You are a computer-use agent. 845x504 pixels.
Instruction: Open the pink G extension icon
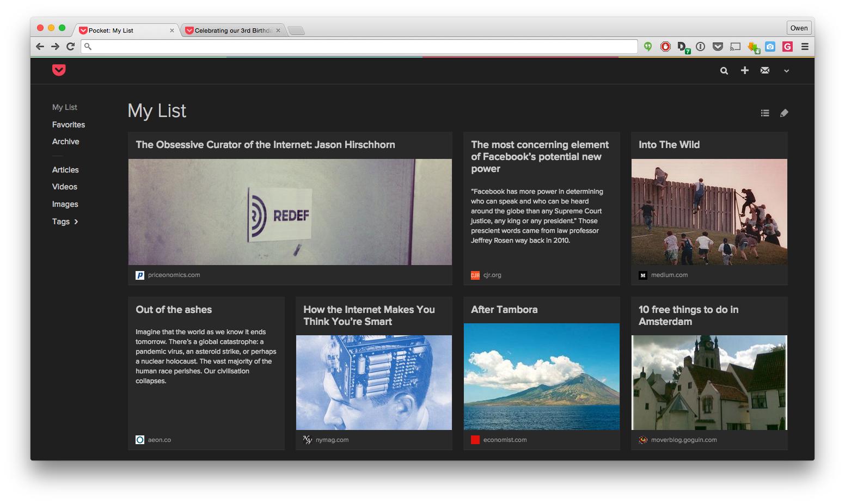click(787, 47)
